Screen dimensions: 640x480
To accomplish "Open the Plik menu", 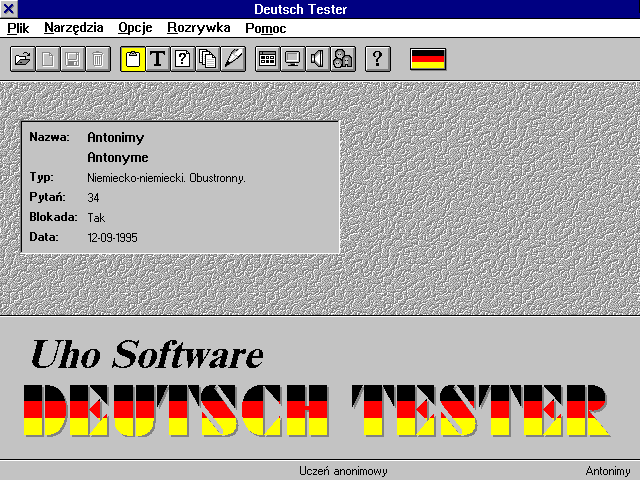I will point(18,28).
